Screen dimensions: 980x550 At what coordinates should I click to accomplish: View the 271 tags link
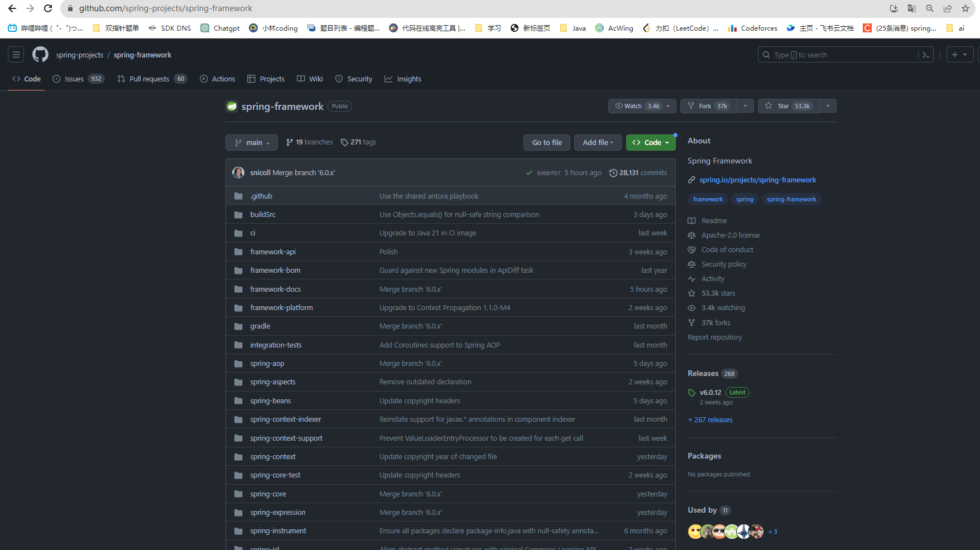(358, 142)
